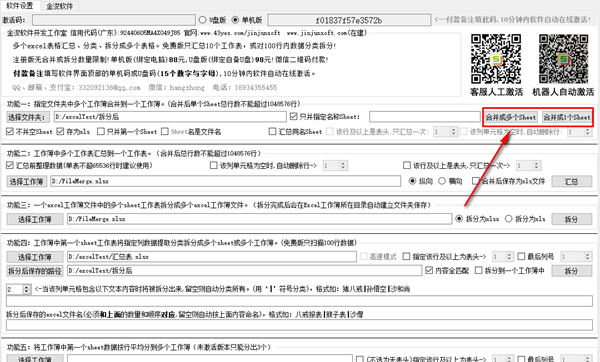Click the folder path field D:/excelTest/拆分后 in 功能一
600x362 pixels.
coord(170,117)
